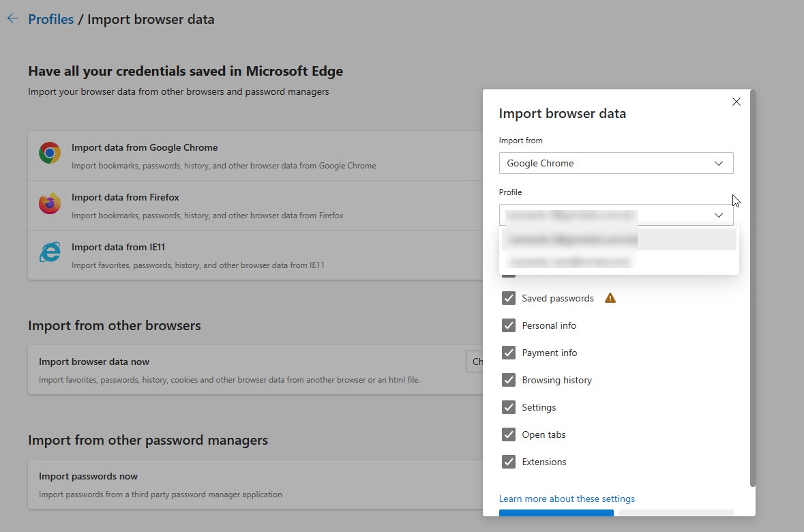Disable the Payment info checkbox
The image size is (804, 532).
tap(509, 353)
